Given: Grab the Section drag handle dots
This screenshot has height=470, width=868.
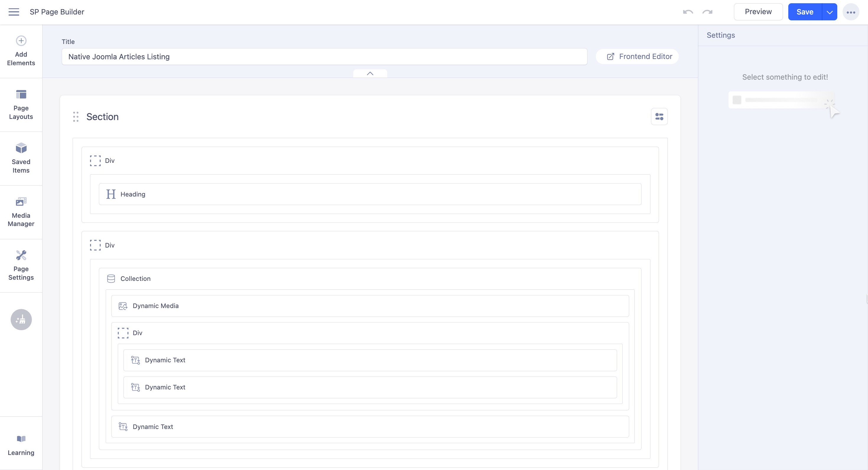Looking at the screenshot, I should click(x=76, y=117).
